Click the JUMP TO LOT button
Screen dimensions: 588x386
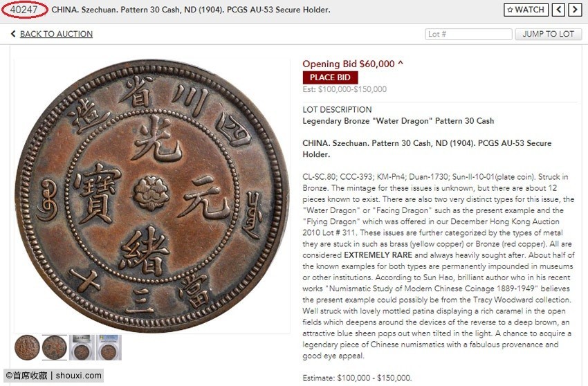(549, 34)
